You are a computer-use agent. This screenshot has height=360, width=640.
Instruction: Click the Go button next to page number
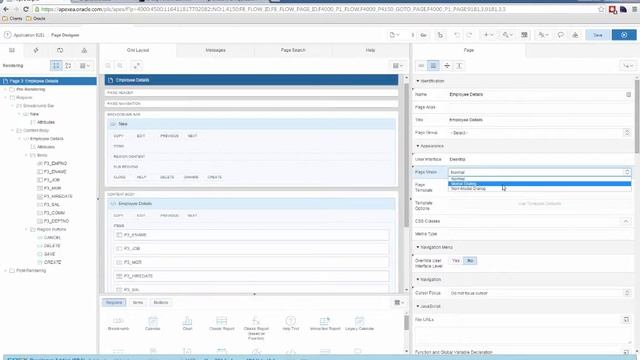(x=423, y=35)
